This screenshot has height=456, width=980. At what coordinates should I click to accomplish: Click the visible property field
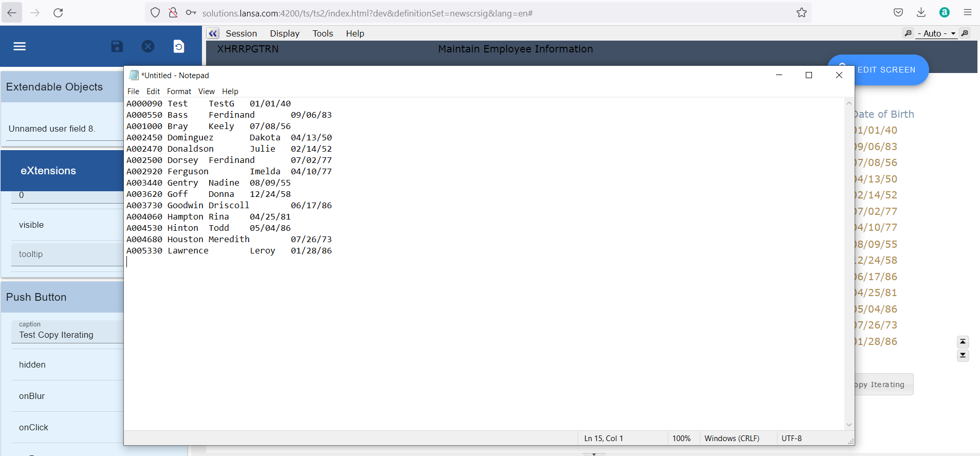coord(67,225)
